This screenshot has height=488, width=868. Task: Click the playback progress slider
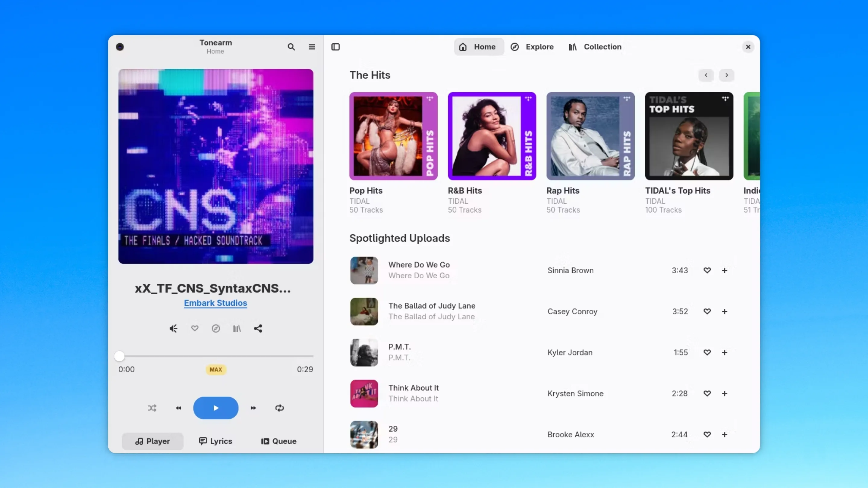[x=216, y=356]
